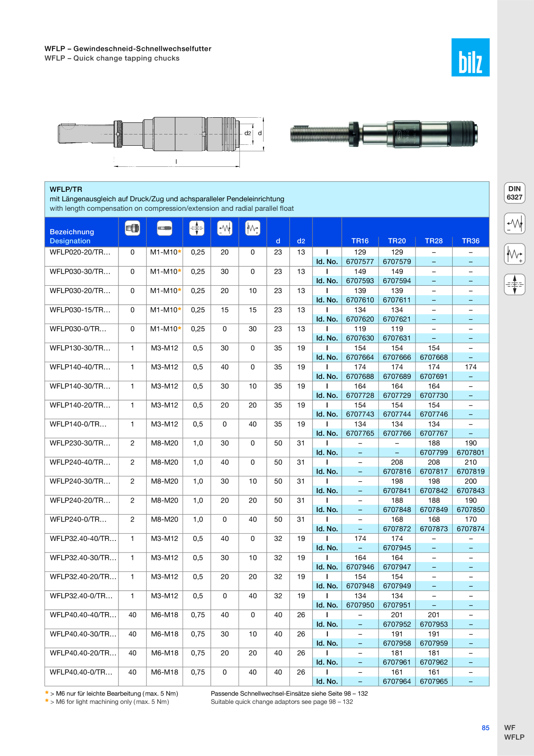Select the WFLP32.40-40/TR… row label
The height and width of the screenshot is (756, 534).
83,538
